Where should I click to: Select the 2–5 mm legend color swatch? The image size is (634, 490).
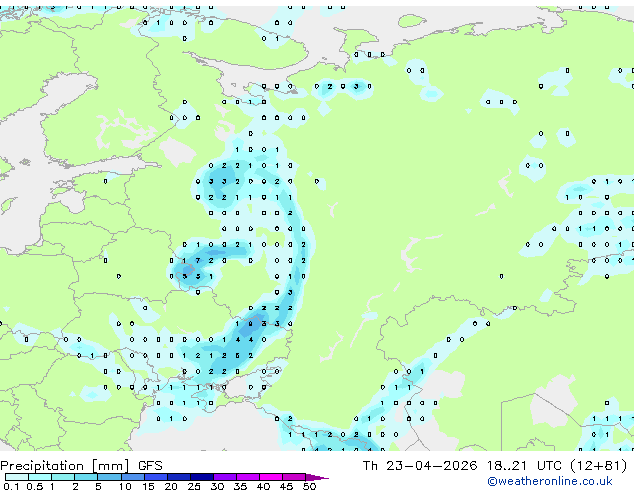coord(86,477)
